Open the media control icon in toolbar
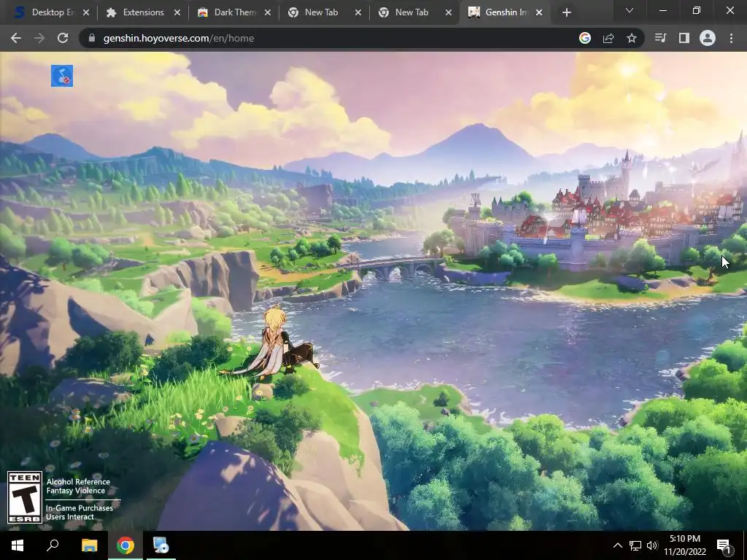This screenshot has height=560, width=747. click(x=660, y=38)
